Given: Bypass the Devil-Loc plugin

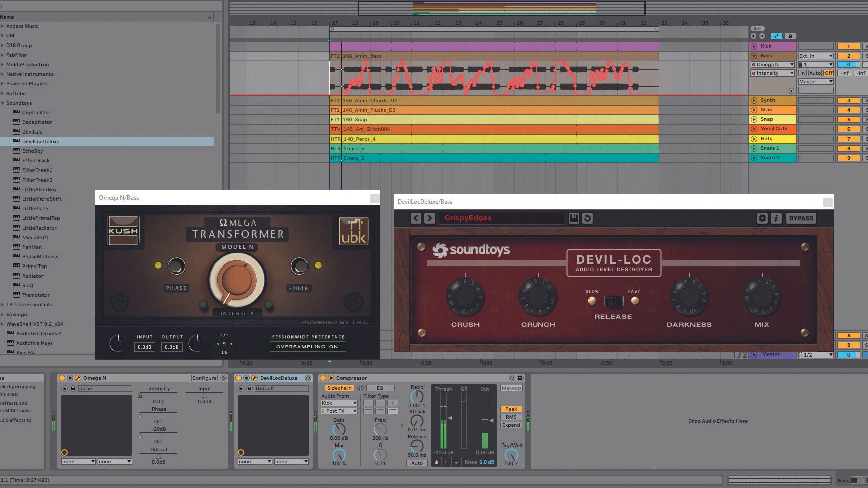Looking at the screenshot, I should [800, 218].
